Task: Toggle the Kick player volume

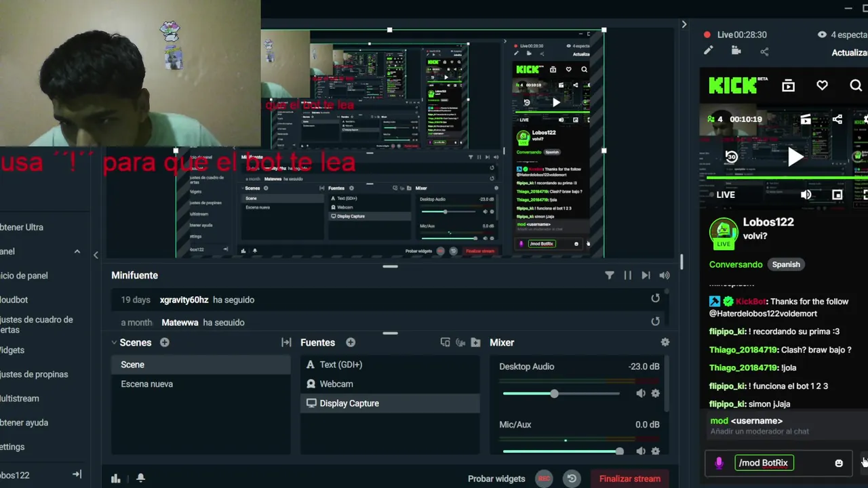Action: pyautogui.click(x=806, y=195)
